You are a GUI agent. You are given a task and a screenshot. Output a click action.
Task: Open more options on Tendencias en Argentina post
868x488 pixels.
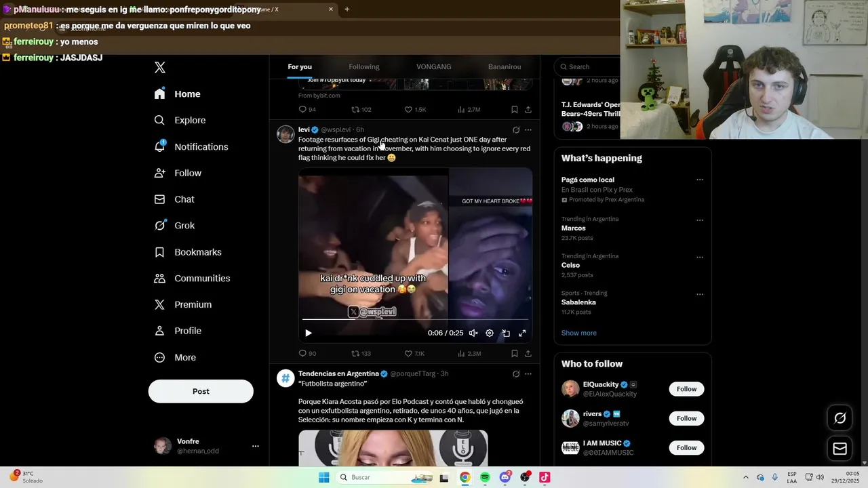tap(528, 373)
